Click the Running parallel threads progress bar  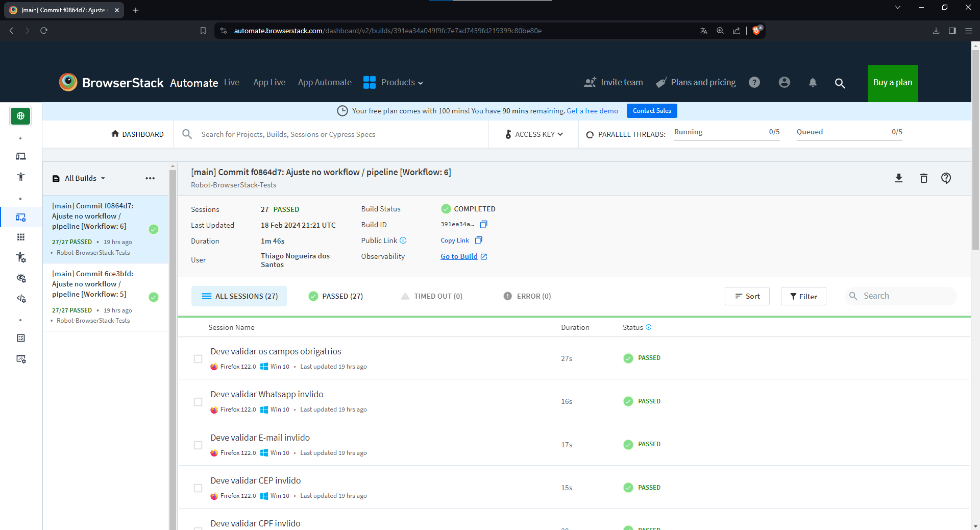[727, 139]
